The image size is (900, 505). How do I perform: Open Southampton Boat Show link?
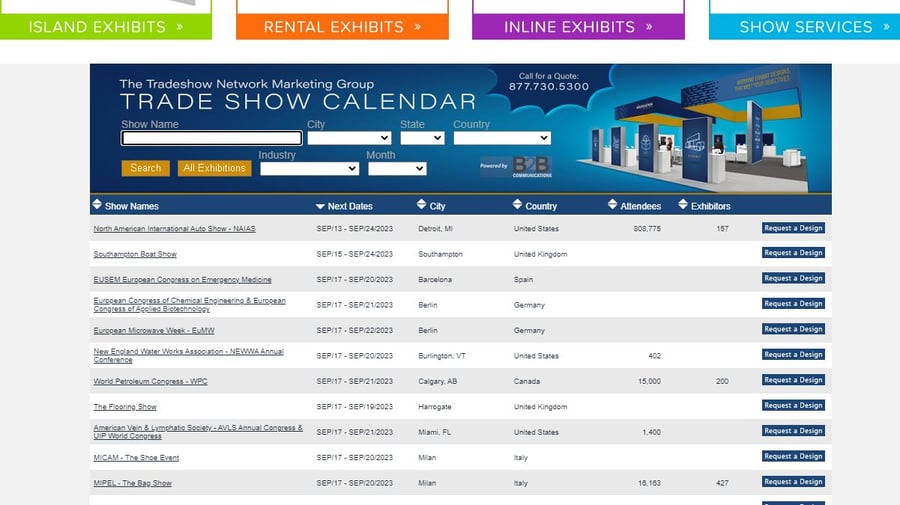[135, 254]
